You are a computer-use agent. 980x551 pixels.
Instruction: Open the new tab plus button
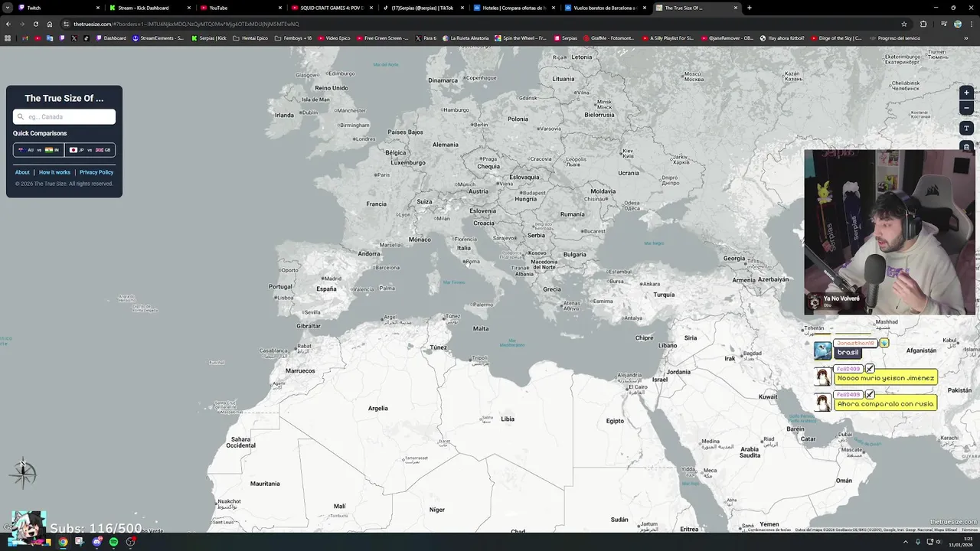tap(749, 8)
